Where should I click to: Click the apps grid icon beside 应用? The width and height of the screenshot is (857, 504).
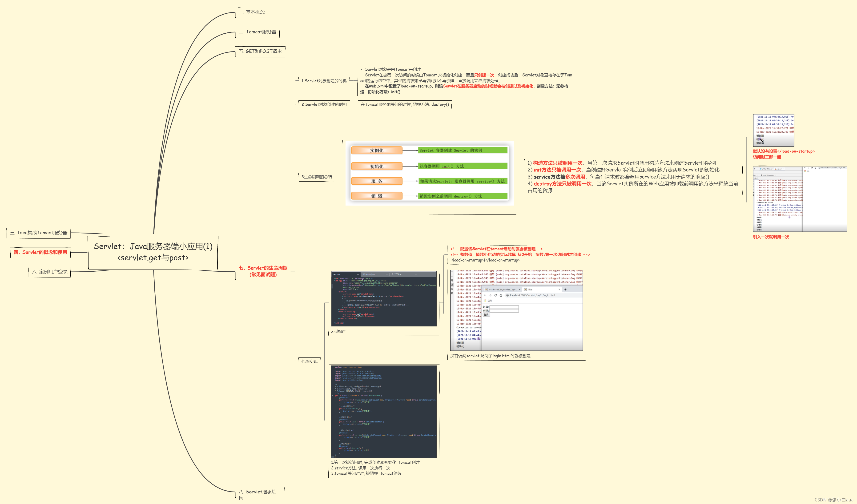point(485,301)
